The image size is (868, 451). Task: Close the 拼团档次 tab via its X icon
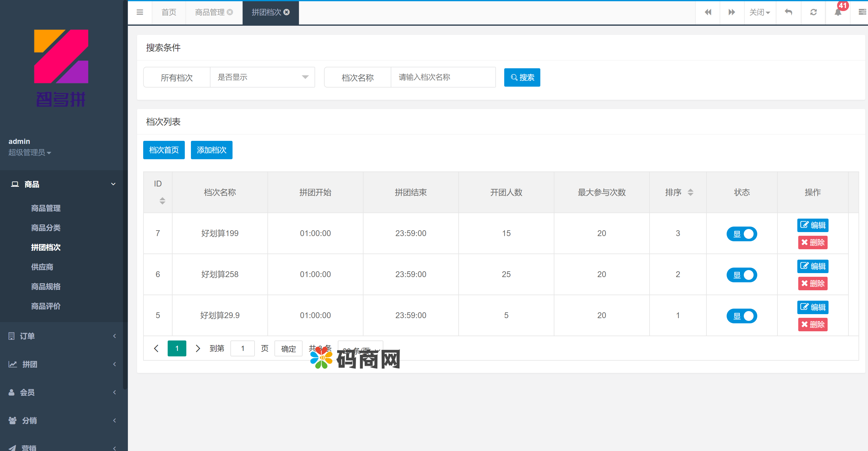click(287, 13)
